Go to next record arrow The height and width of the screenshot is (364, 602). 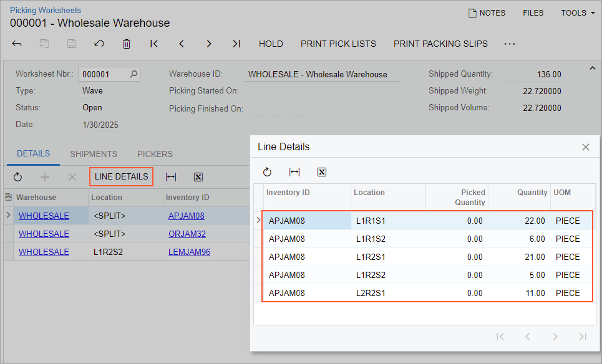coord(209,44)
